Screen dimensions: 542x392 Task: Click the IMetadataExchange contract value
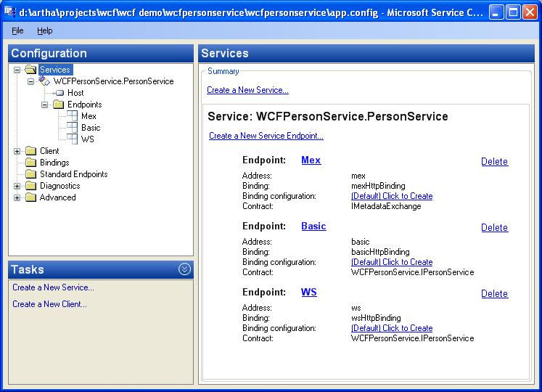[386, 207]
